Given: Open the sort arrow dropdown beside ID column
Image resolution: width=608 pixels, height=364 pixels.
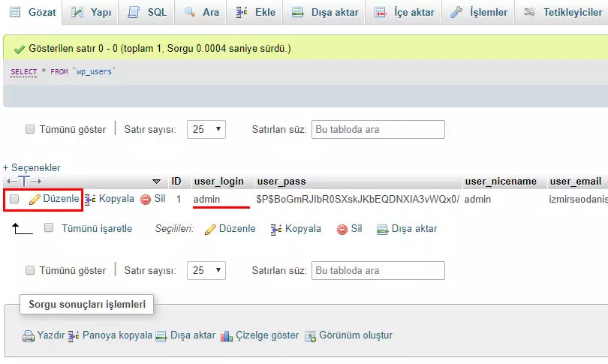Looking at the screenshot, I should click(156, 182).
